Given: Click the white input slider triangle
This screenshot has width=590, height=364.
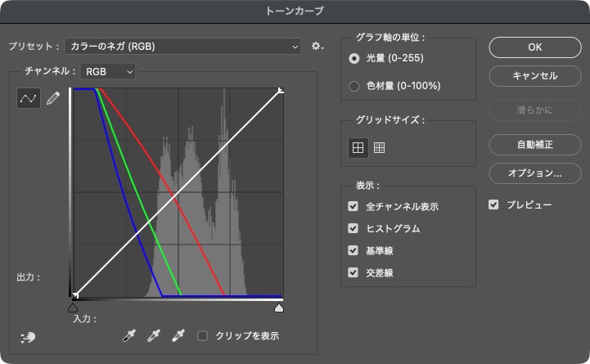Looking at the screenshot, I should pyautogui.click(x=279, y=308).
